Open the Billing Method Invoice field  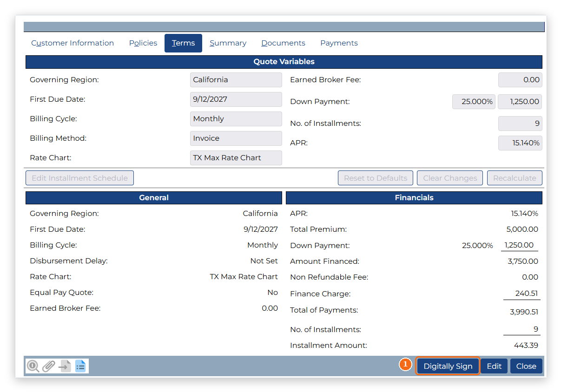pyautogui.click(x=236, y=138)
